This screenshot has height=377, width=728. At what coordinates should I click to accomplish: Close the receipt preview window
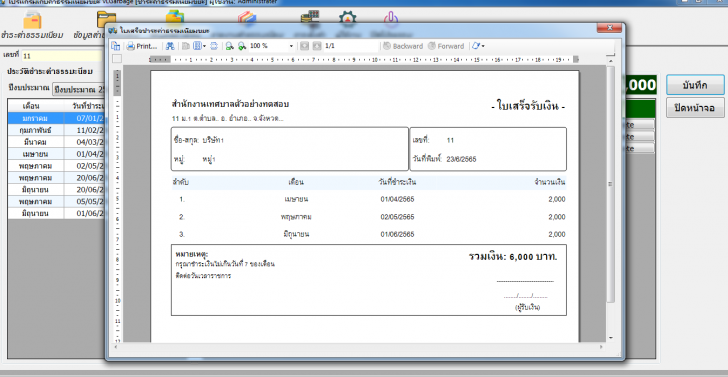609,29
